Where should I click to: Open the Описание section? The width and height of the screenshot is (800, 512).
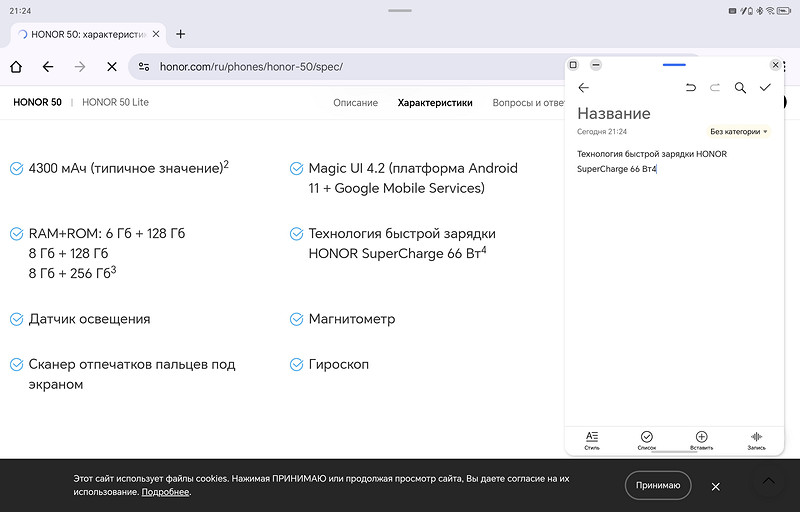[356, 103]
